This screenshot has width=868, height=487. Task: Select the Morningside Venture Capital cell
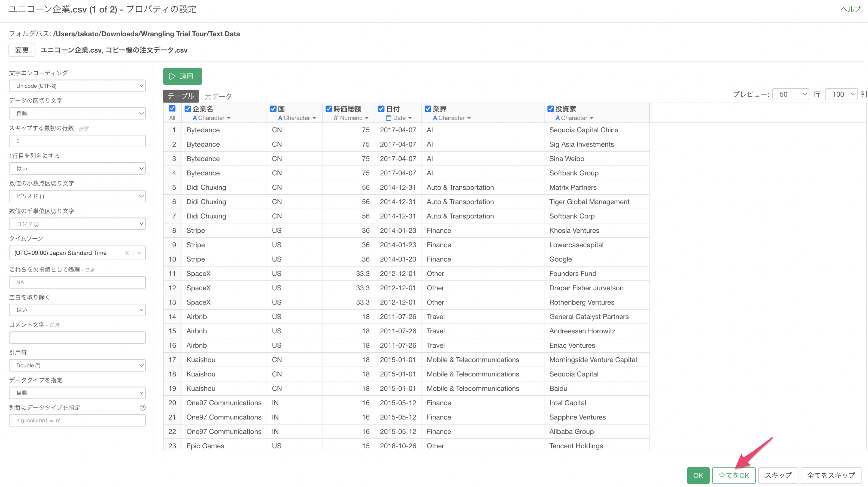pyautogui.click(x=597, y=360)
